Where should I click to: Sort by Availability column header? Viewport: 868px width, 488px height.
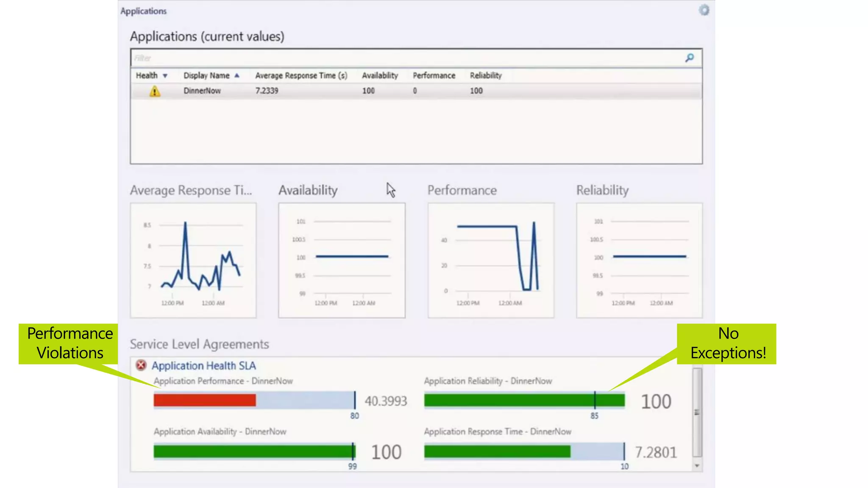[380, 75]
